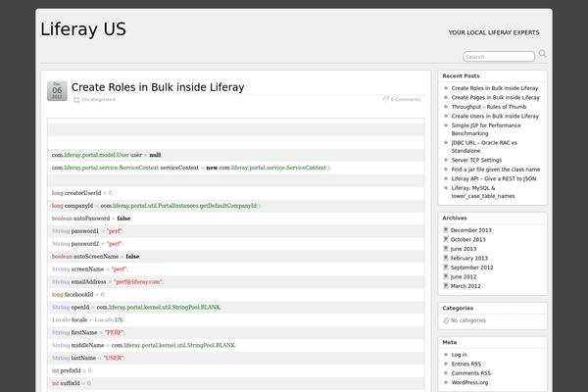The width and height of the screenshot is (588, 392).
Task: Click the Meta widget heading
Action: click(450, 342)
